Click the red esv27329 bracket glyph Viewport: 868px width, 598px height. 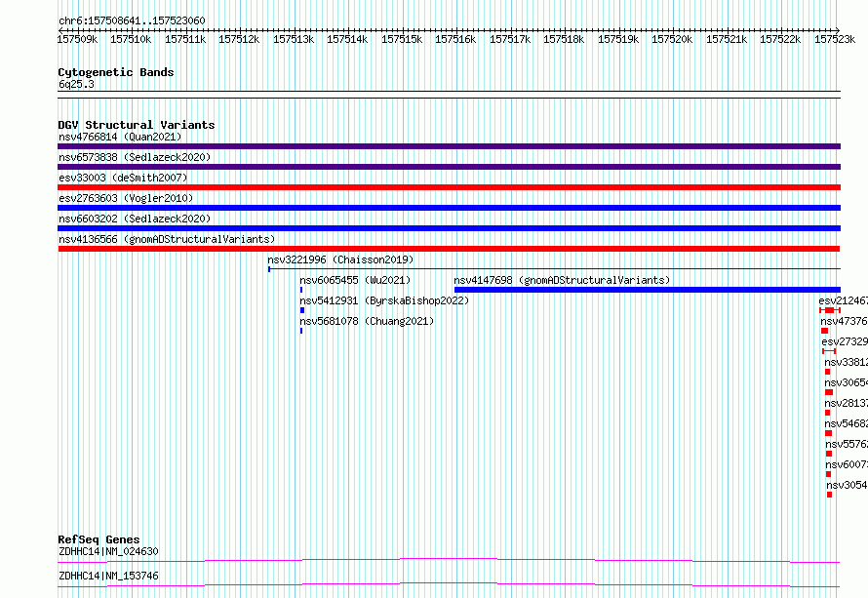tap(829, 351)
